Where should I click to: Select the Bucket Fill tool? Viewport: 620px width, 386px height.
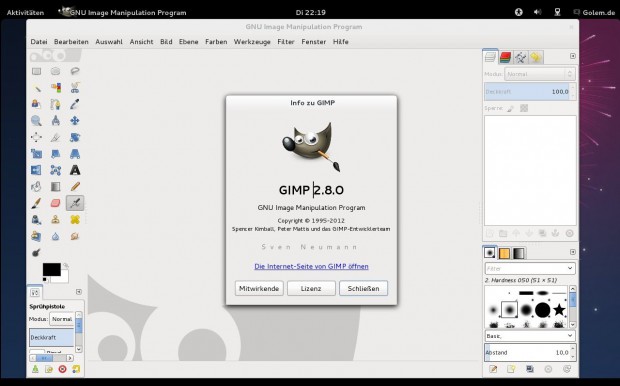36,186
